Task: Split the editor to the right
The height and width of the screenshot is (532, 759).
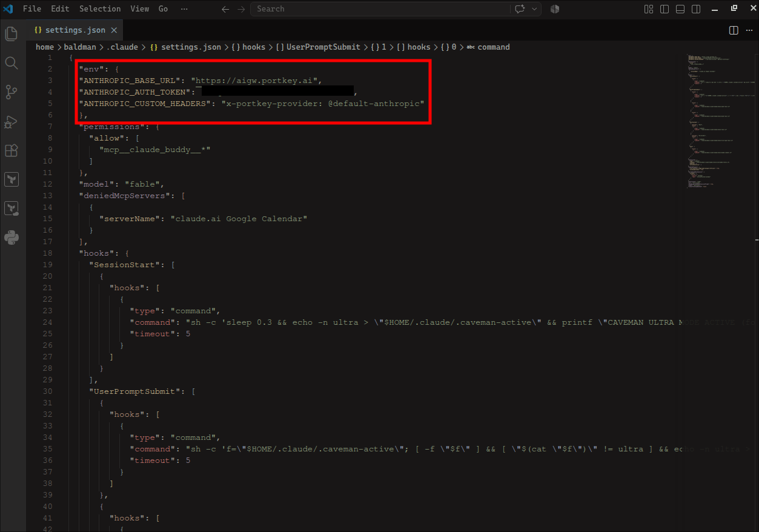Action: (x=733, y=30)
